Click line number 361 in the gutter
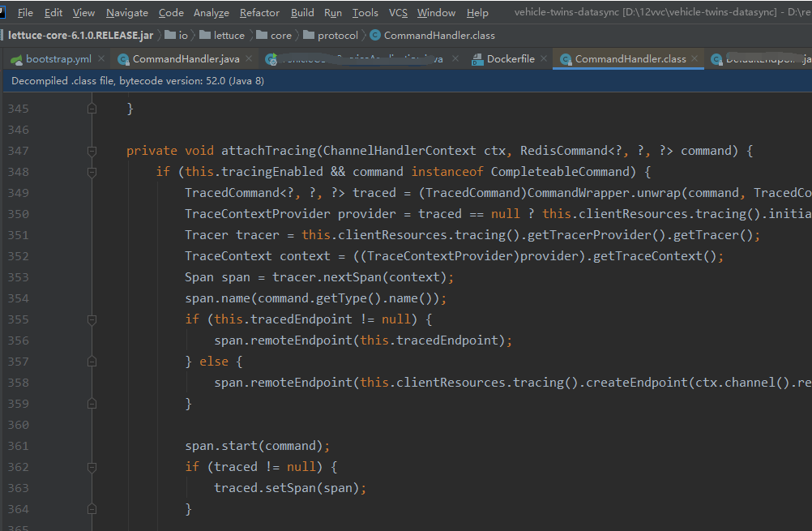This screenshot has width=812, height=531. (18, 446)
